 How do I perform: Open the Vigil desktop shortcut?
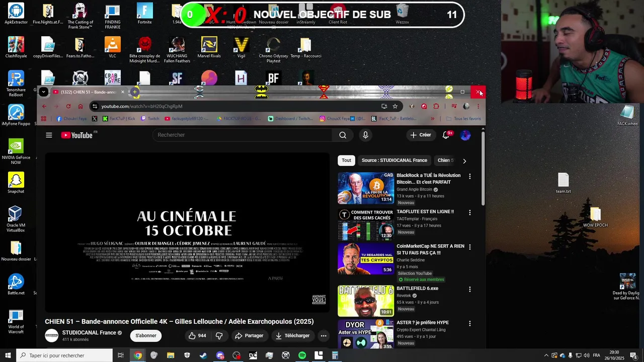[242, 48]
